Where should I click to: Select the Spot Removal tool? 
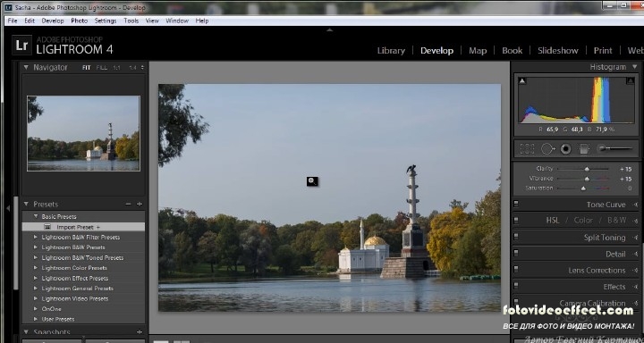click(548, 149)
